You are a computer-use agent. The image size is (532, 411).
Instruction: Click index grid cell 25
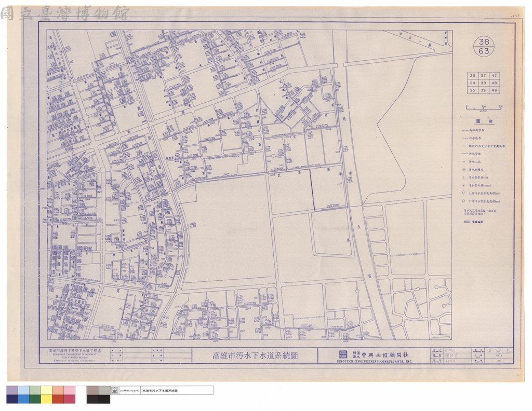pos(473,90)
